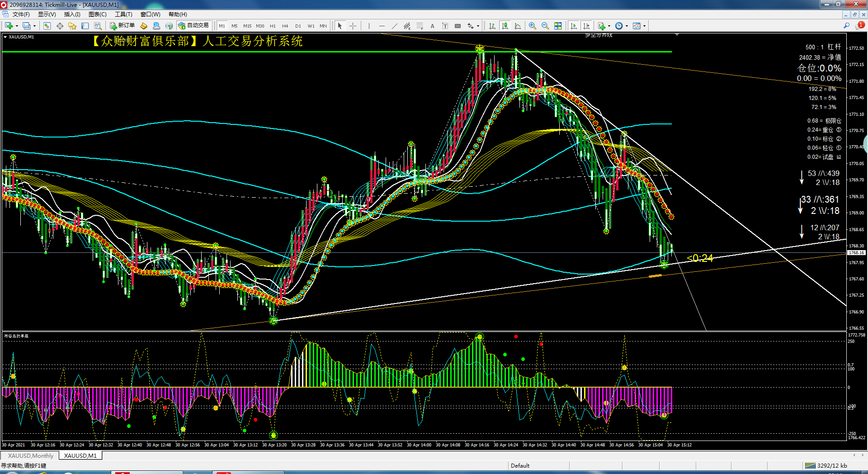The image size is (868, 474).
Task: Zoom out on the chart
Action: [x=545, y=26]
